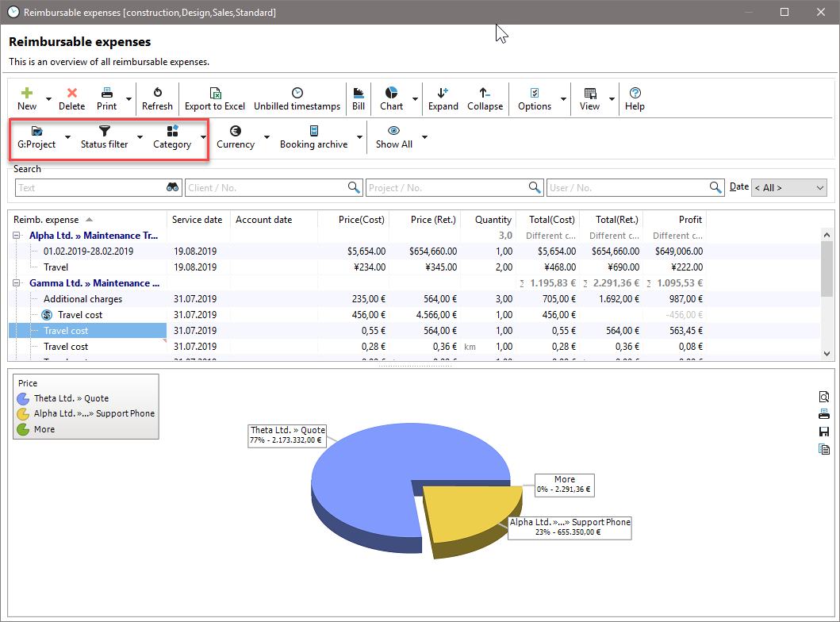Click the Service date column header
Viewport: 840px width, 622px height.
tap(198, 220)
